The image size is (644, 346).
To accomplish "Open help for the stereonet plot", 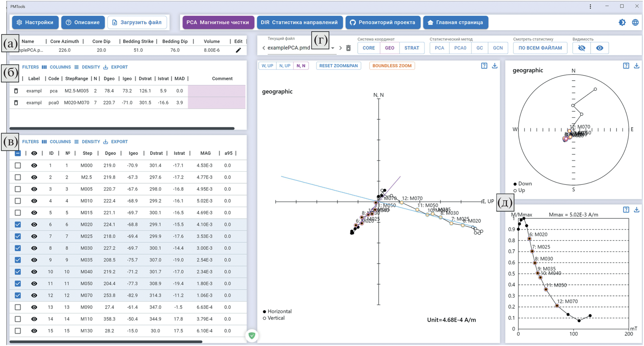I will 626,66.
